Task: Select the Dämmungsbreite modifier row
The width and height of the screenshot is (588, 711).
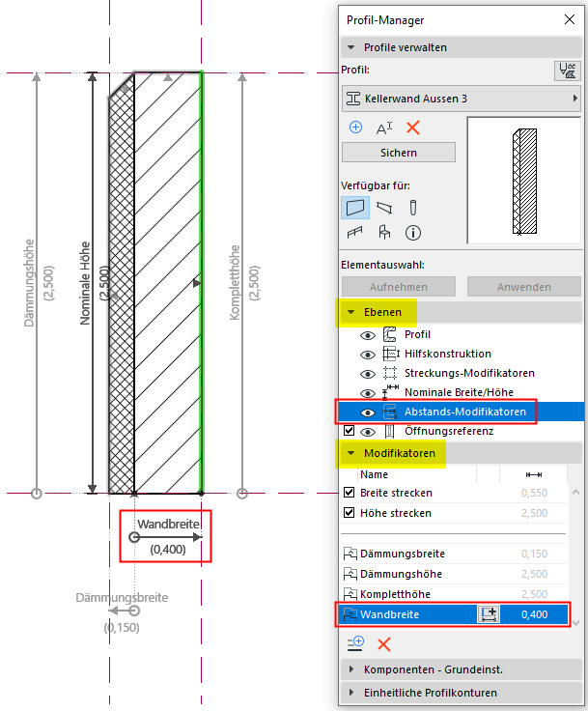Action: point(454,554)
